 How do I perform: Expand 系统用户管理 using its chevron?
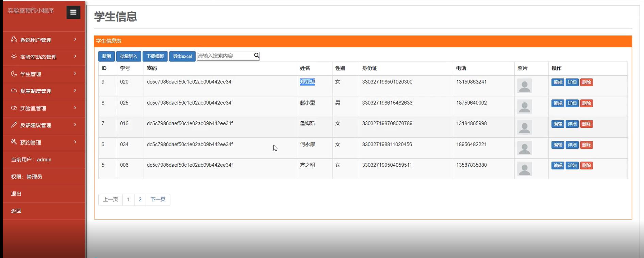[75, 40]
